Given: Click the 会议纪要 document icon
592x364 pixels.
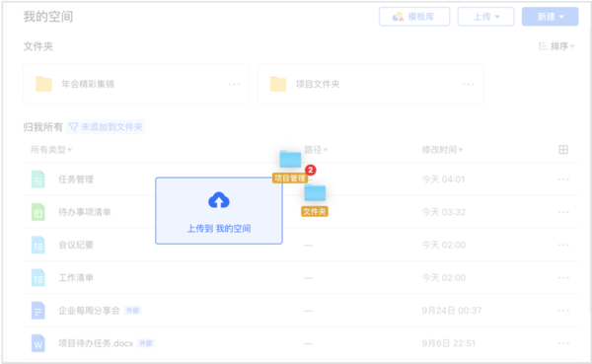Looking at the screenshot, I should (38, 245).
